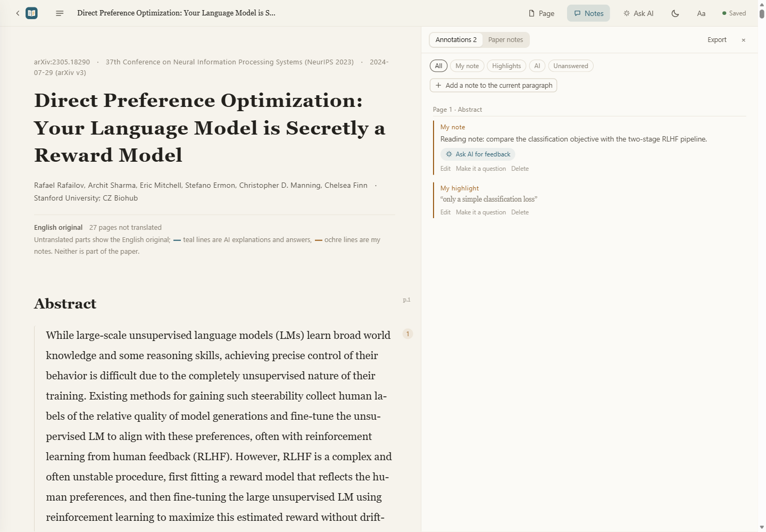766x532 pixels.
Task: Request Ask AI for feedback on note
Action: tap(478, 154)
